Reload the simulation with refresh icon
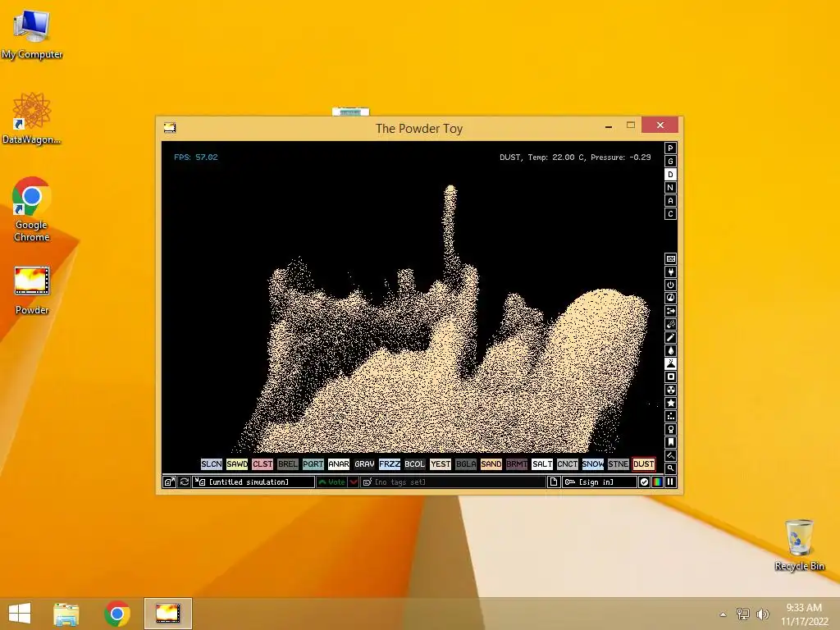 tap(185, 482)
